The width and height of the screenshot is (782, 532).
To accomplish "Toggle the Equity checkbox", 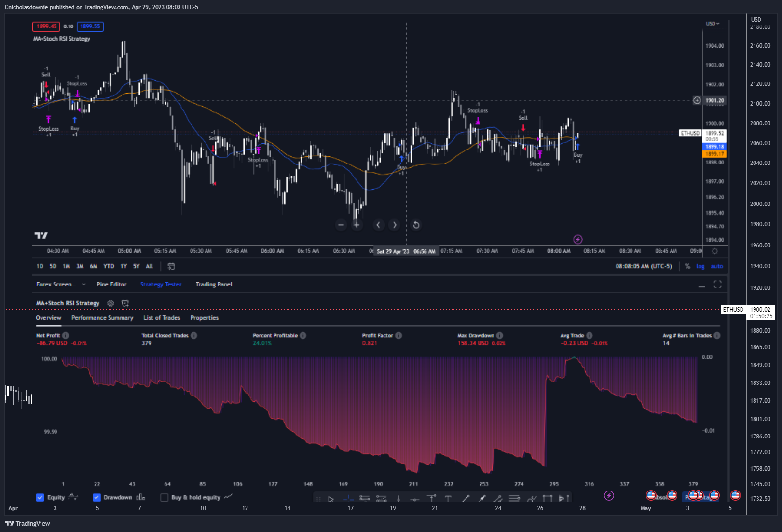I will point(40,497).
